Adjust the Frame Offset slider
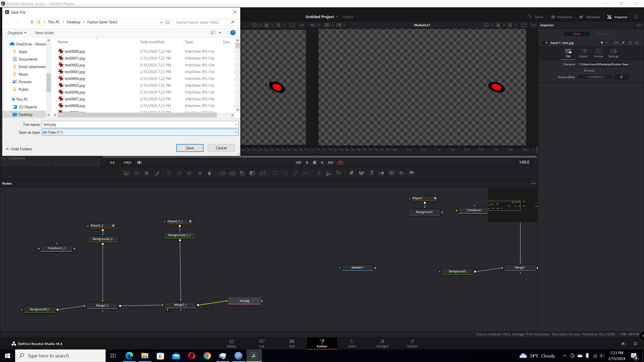Viewport: 644px width, 362px height. point(595,77)
